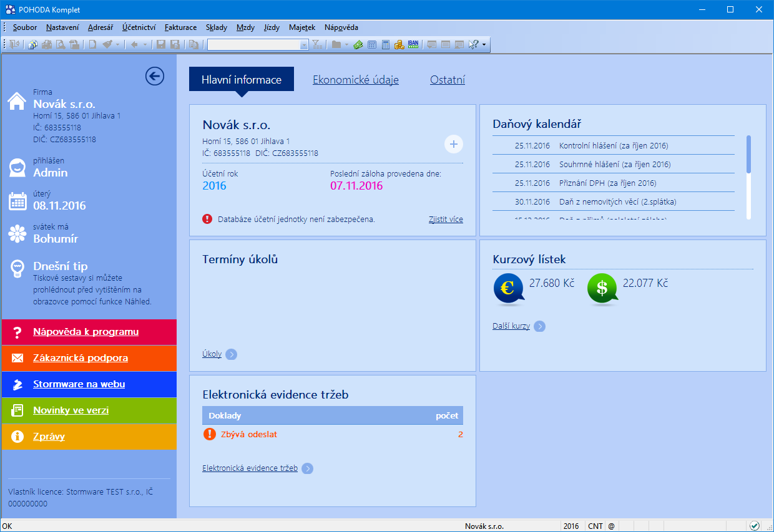Screen dimensions: 774x532
Task: Click the 22.077 Kč dollar rate value
Action: [x=645, y=283]
